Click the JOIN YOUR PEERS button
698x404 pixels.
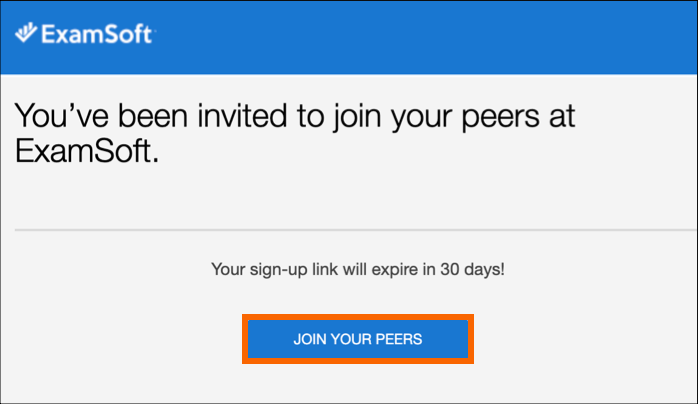pyautogui.click(x=358, y=339)
